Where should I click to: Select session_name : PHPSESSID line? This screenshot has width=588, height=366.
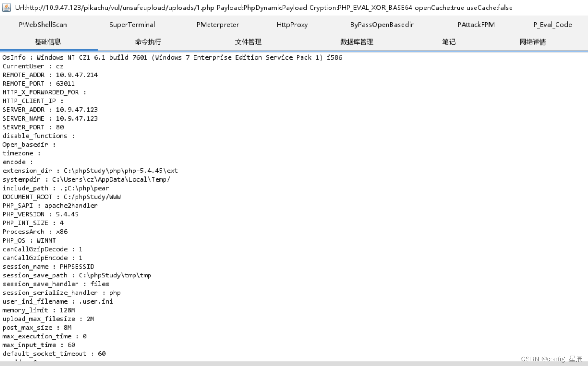tap(48, 267)
